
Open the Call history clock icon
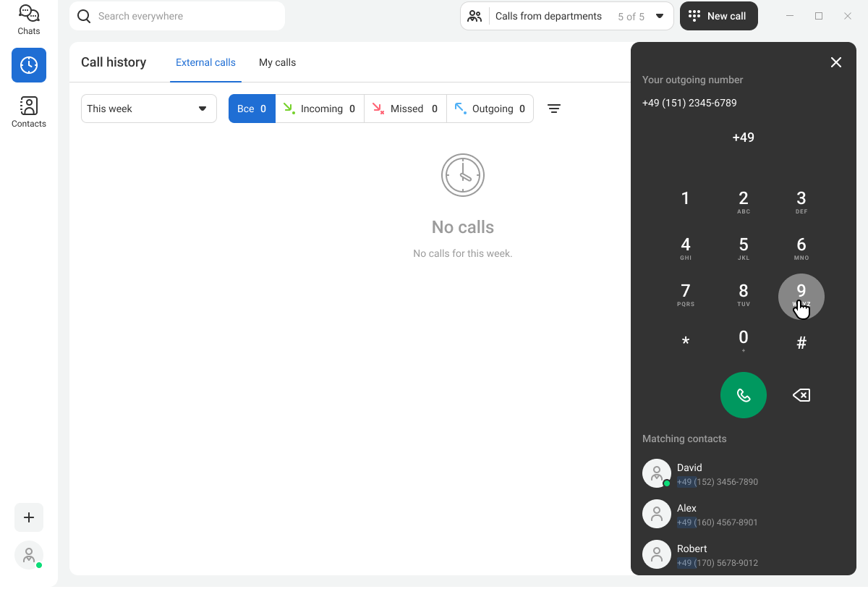point(29,65)
